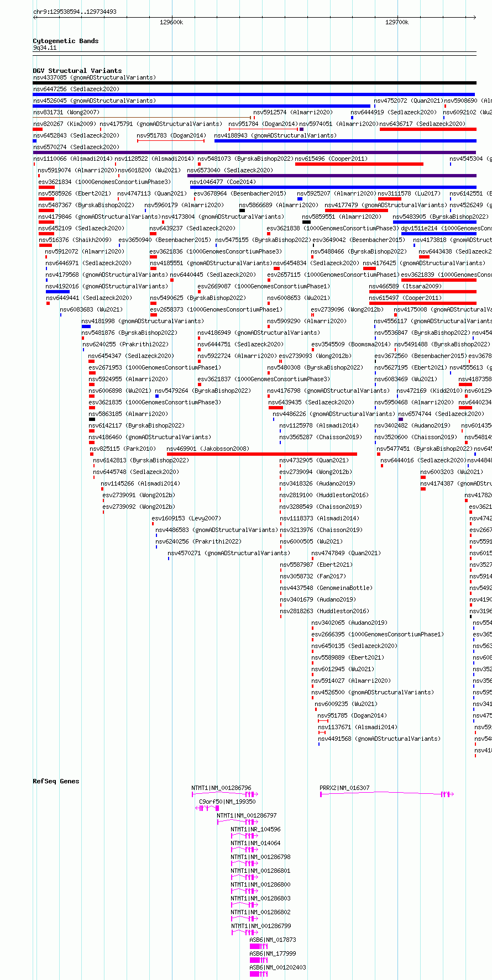Click transcript label ASB6|NM_001202403
492x980 pixels.
278,967
